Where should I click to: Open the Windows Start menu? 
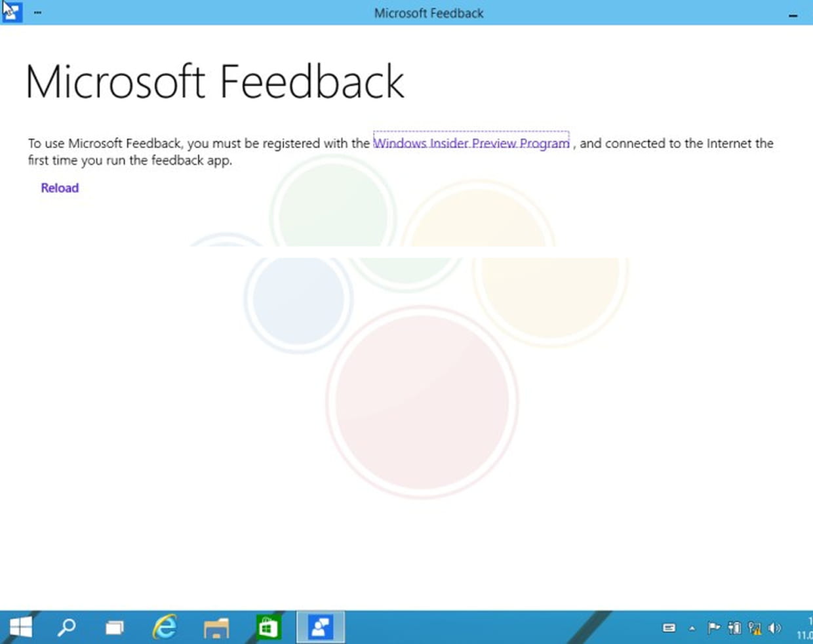20,628
